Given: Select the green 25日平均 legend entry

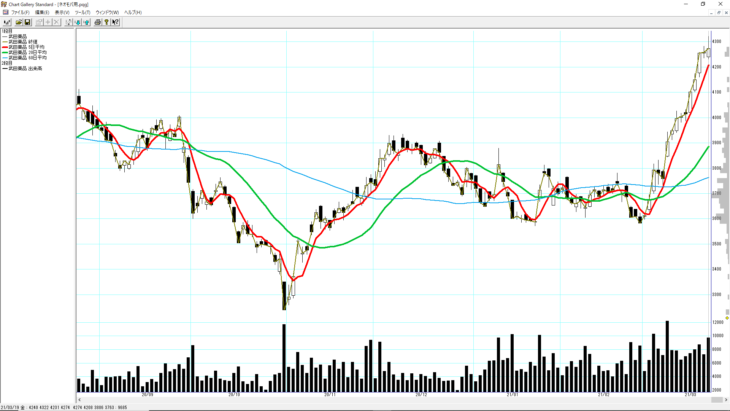Looking at the screenshot, I should (x=25, y=51).
